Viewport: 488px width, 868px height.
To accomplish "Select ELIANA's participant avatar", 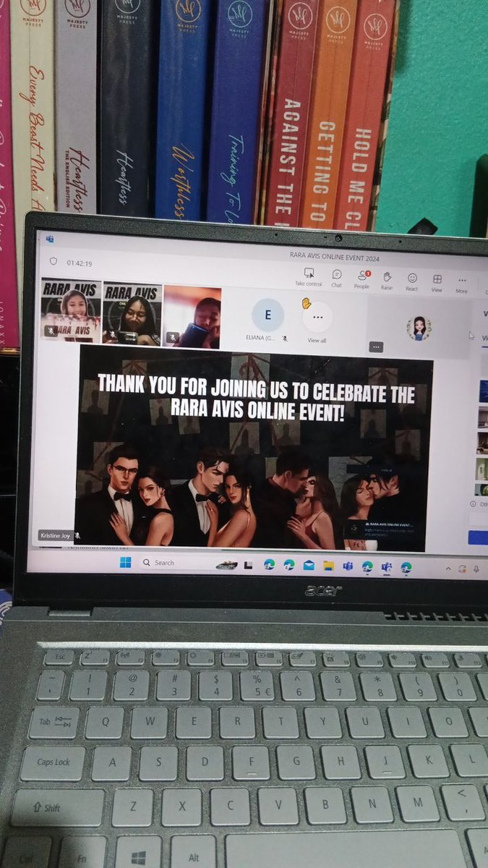I will [268, 315].
